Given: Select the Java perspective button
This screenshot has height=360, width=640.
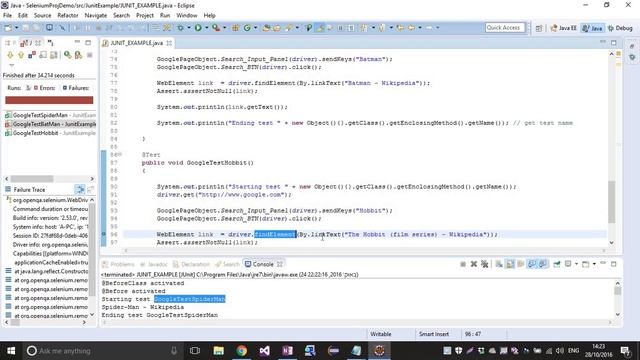Looking at the screenshot, I should 593,28.
